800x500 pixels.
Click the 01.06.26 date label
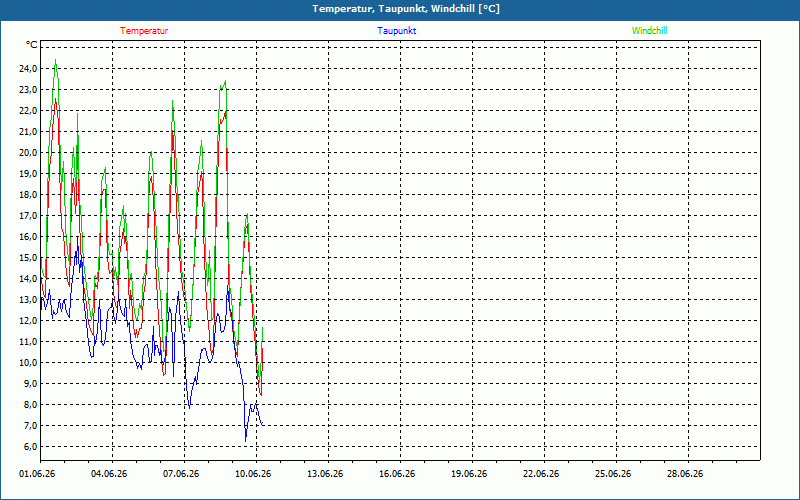37,474
